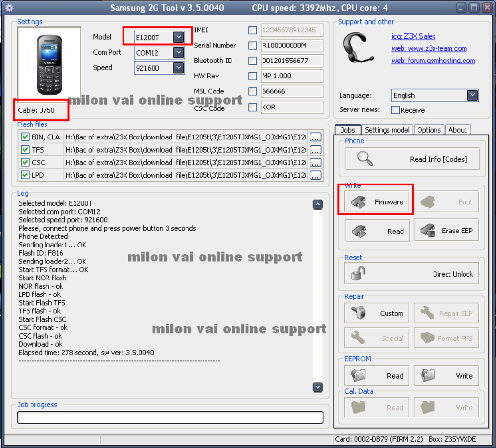The image size is (496, 448).
Task: Switch to the Jobs tab
Action: [348, 130]
